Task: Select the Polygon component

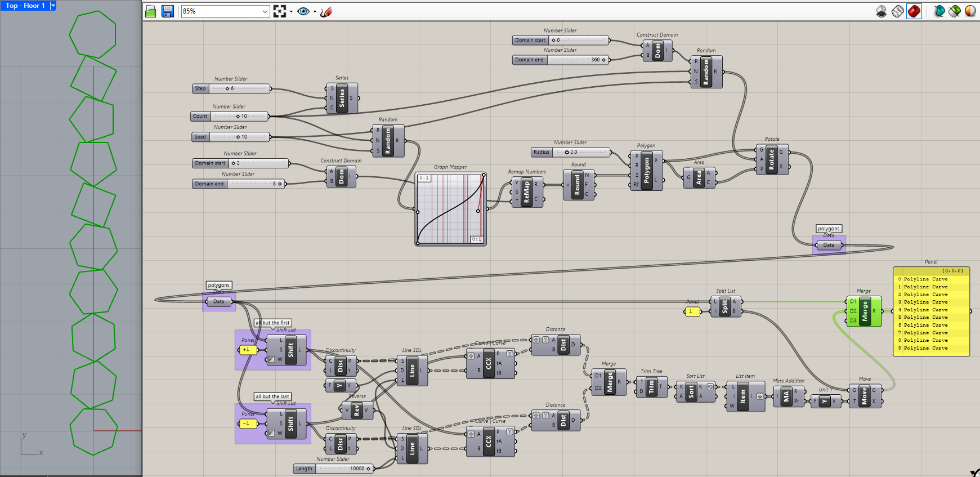Action: coord(646,170)
